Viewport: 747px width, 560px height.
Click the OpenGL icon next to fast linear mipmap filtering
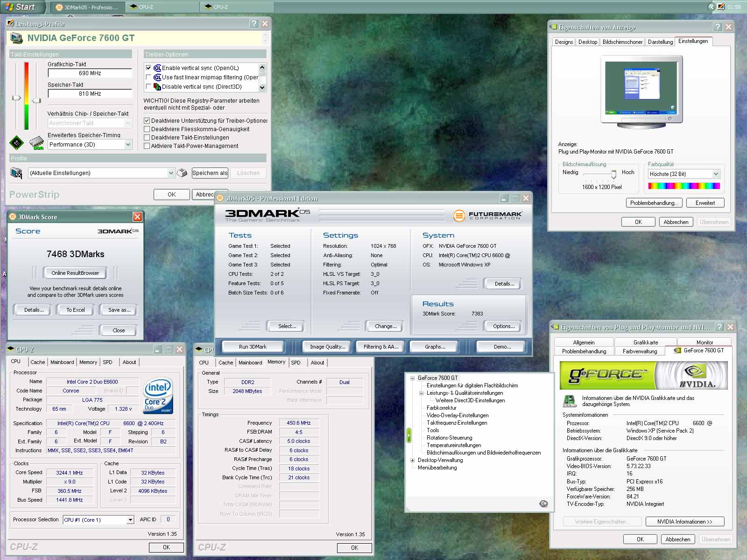157,77
